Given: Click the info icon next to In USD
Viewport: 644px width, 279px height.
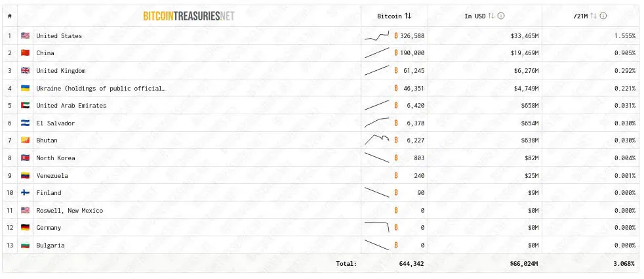Looking at the screenshot, I should tap(501, 16).
